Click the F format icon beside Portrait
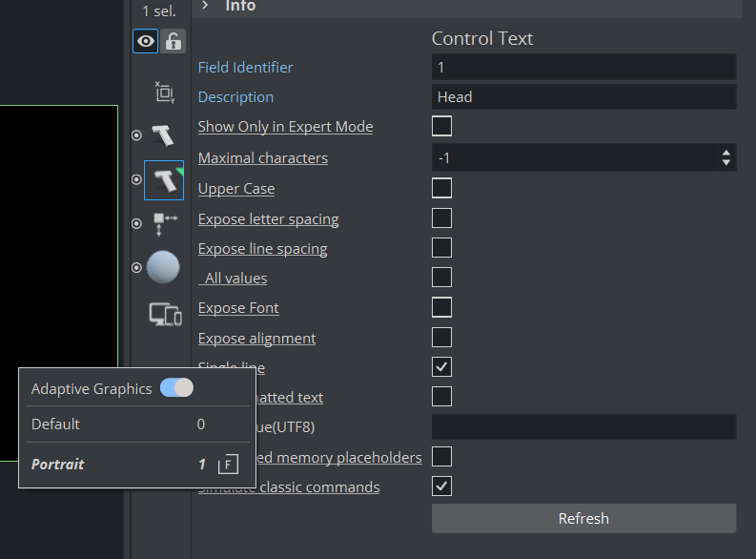 pyautogui.click(x=228, y=465)
